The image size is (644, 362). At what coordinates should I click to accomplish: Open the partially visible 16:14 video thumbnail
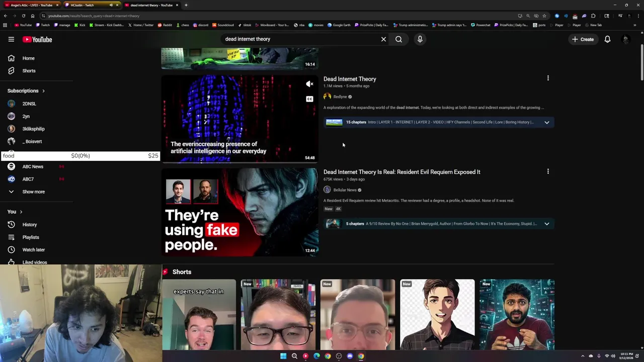[x=239, y=58]
